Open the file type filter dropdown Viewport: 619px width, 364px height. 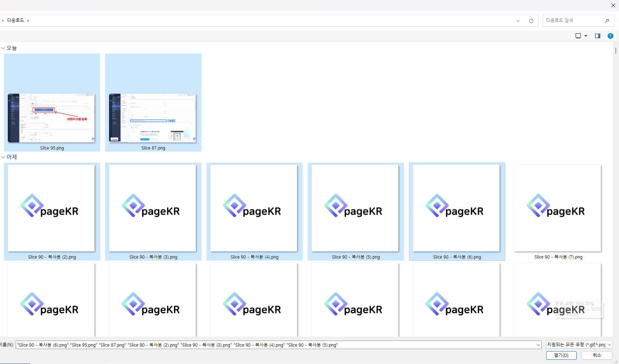pyautogui.click(x=609, y=345)
